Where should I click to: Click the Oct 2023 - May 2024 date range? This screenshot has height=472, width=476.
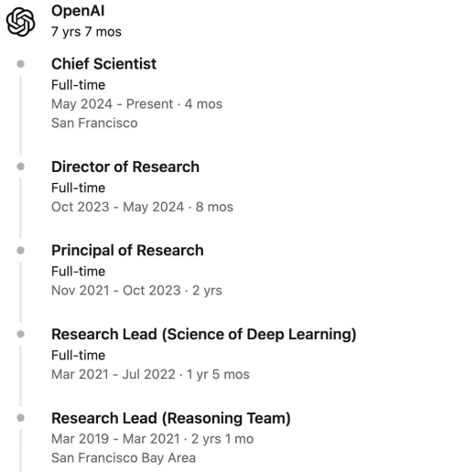[117, 207]
